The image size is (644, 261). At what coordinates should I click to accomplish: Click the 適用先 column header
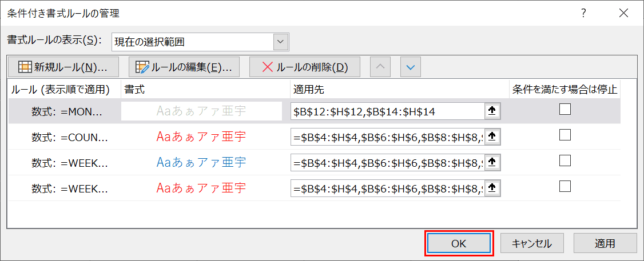pyautogui.click(x=400, y=90)
